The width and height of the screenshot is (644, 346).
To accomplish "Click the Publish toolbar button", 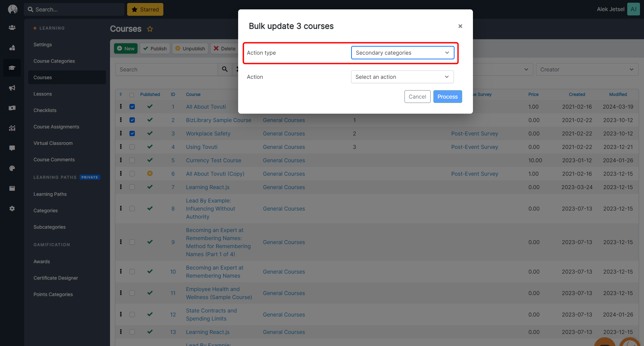I will 155,48.
